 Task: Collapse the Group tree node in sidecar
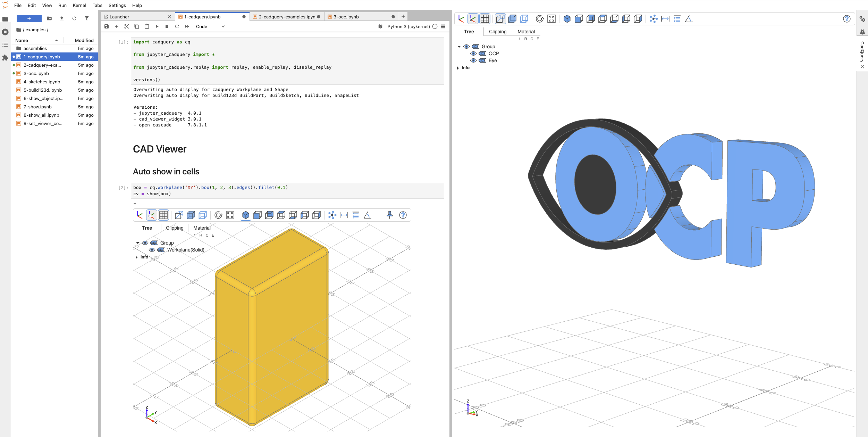459,47
